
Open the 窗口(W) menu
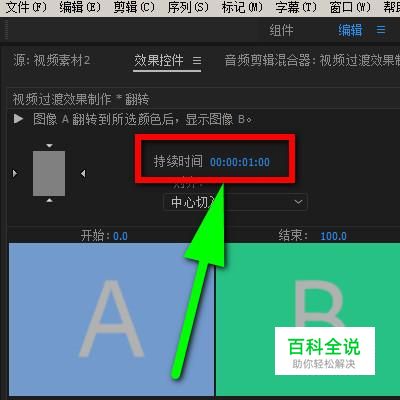coord(350,7)
